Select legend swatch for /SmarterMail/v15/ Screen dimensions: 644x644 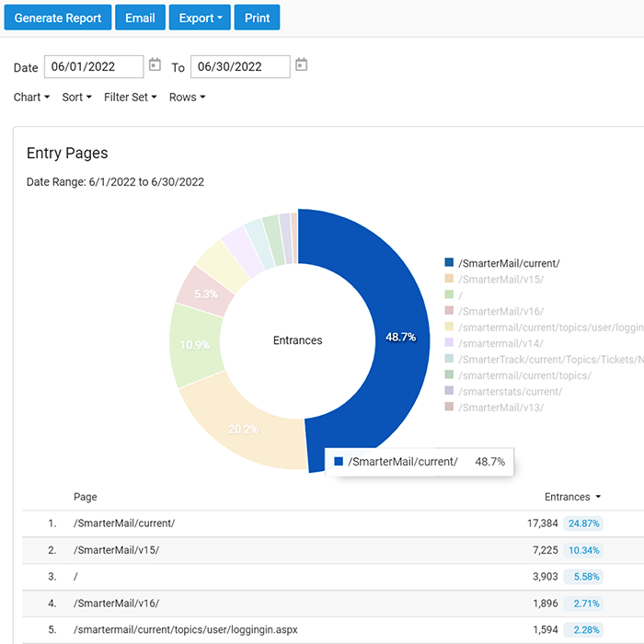point(449,279)
